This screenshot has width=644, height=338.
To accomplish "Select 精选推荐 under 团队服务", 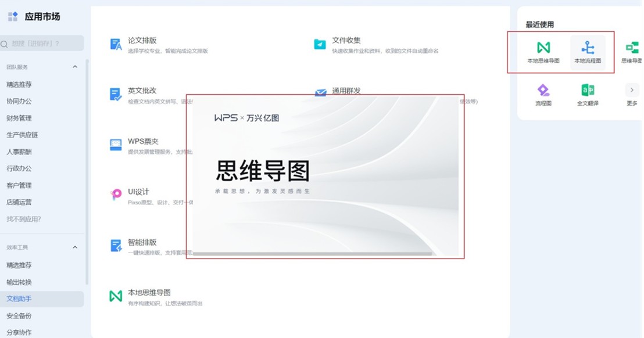I will click(x=19, y=85).
